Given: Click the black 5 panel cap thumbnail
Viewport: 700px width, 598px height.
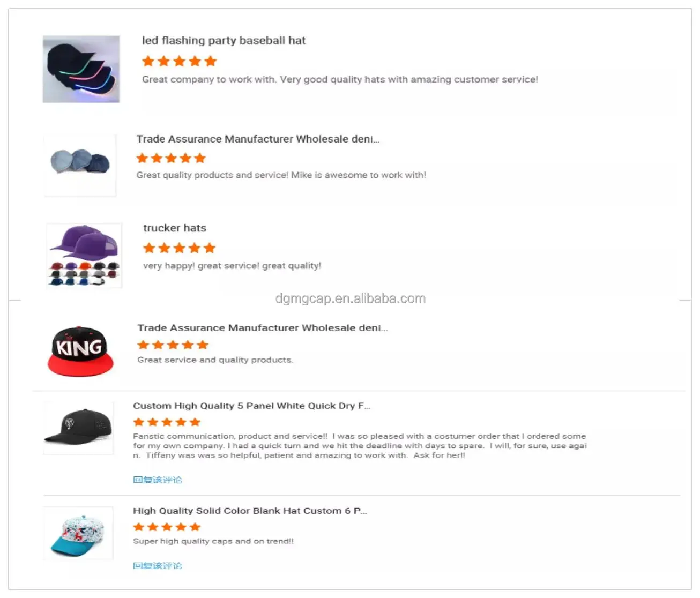Looking at the screenshot, I should coord(78,428).
